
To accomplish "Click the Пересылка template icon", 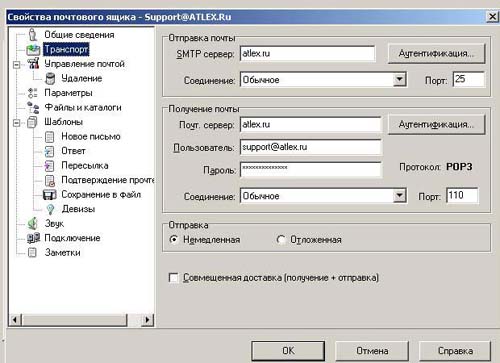I will 49,166.
